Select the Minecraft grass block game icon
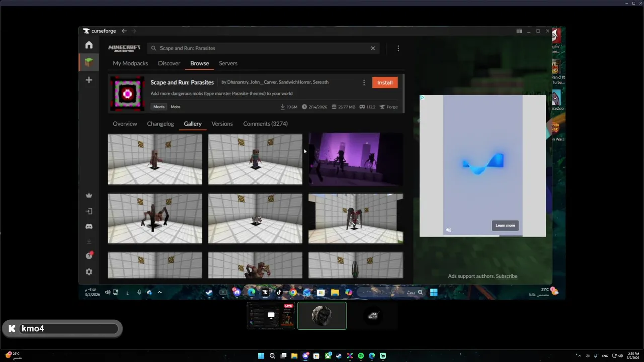Image resolution: width=644 pixels, height=362 pixels. click(x=89, y=62)
